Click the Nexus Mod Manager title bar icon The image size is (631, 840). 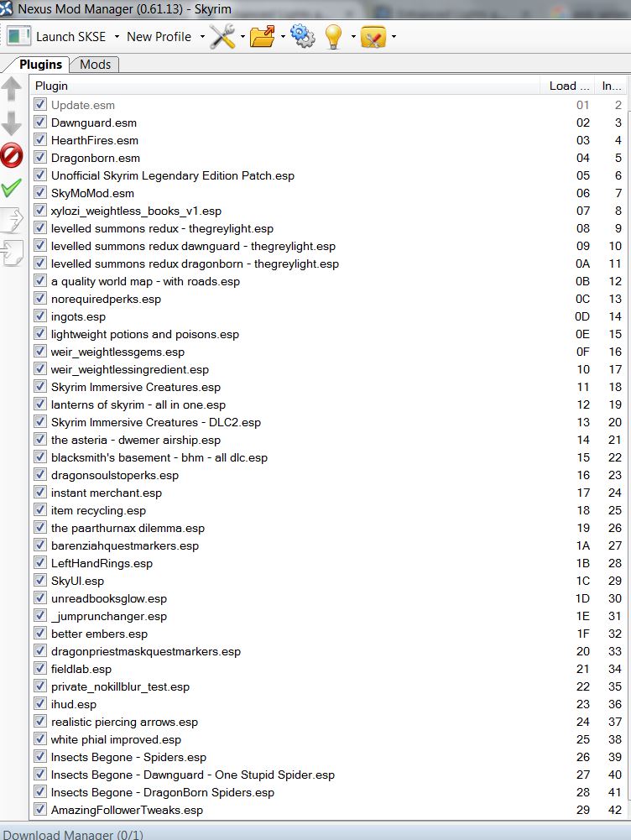click(x=7, y=8)
